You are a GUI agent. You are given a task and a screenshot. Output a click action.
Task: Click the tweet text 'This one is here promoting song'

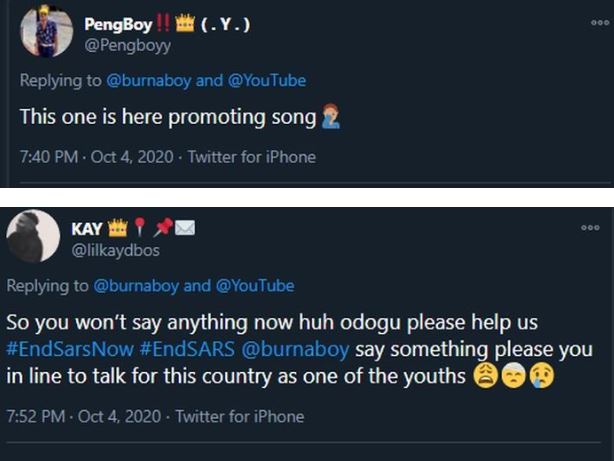click(168, 116)
